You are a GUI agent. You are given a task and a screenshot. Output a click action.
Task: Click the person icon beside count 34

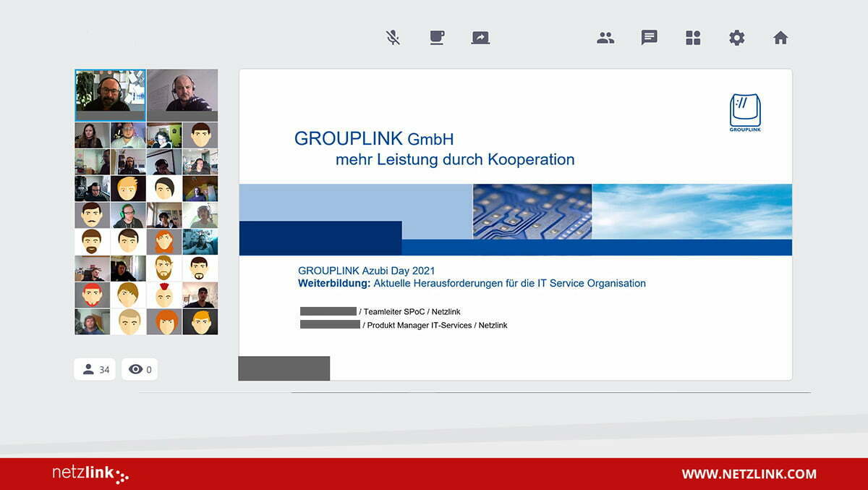(x=88, y=369)
